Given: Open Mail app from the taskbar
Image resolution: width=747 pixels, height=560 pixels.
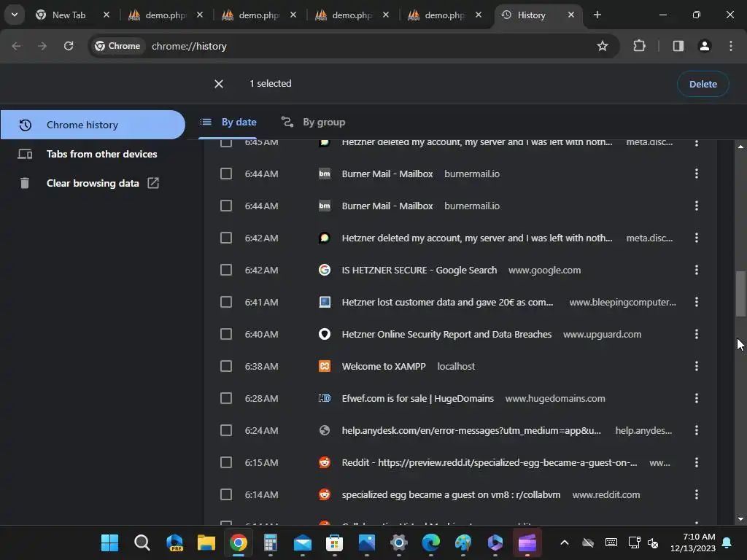Looking at the screenshot, I should click(303, 542).
